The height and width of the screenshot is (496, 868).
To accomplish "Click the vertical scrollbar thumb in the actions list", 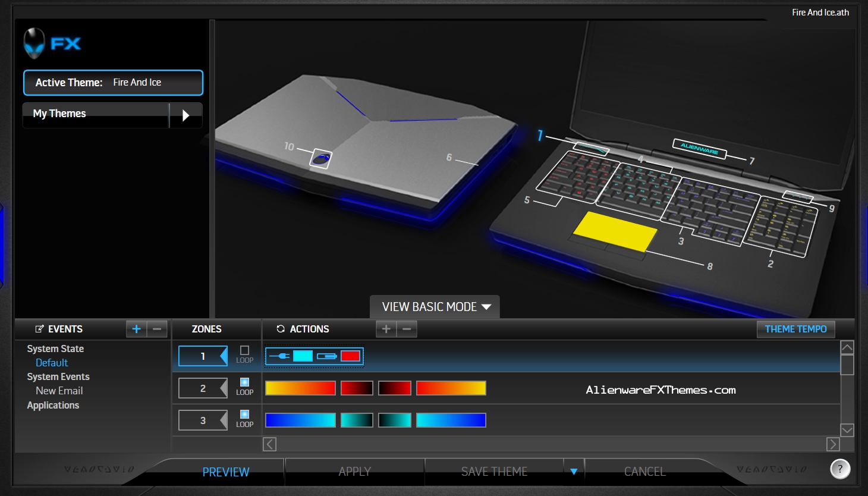I will point(847,365).
